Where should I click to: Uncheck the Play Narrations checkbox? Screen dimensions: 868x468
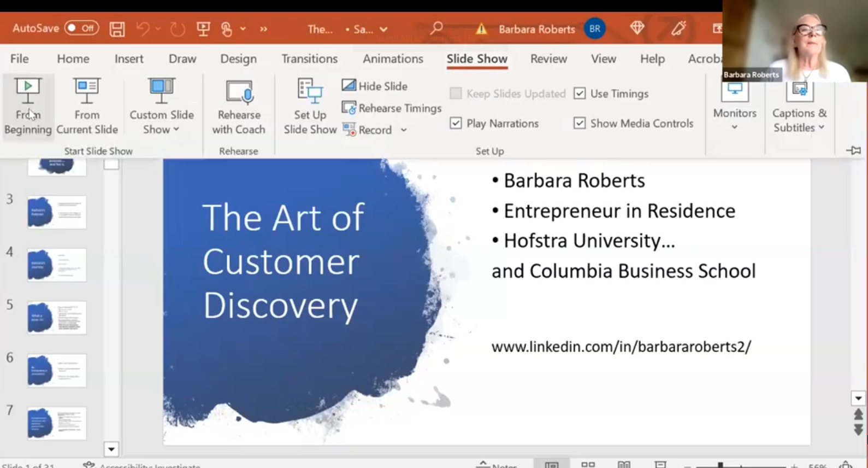coord(456,124)
